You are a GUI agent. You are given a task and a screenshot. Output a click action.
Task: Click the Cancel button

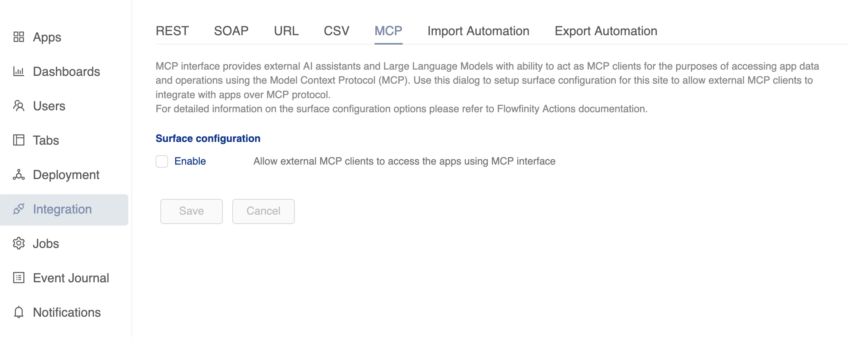click(x=263, y=211)
